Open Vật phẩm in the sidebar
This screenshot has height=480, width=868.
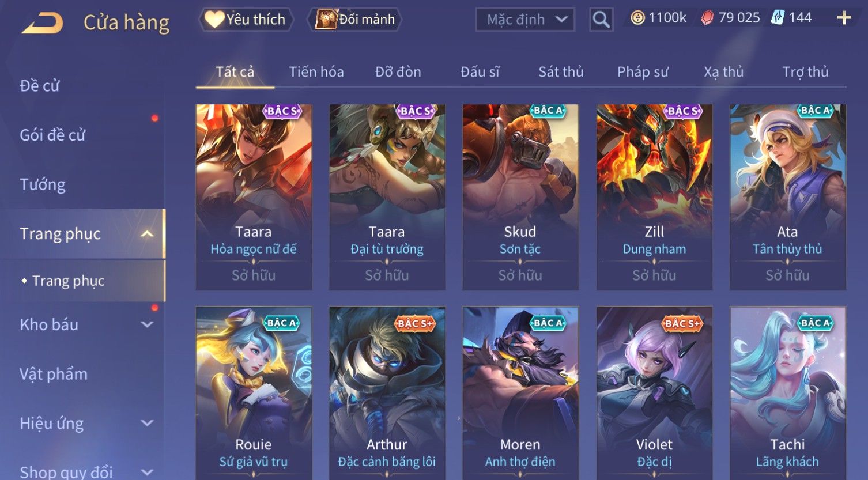click(x=54, y=375)
